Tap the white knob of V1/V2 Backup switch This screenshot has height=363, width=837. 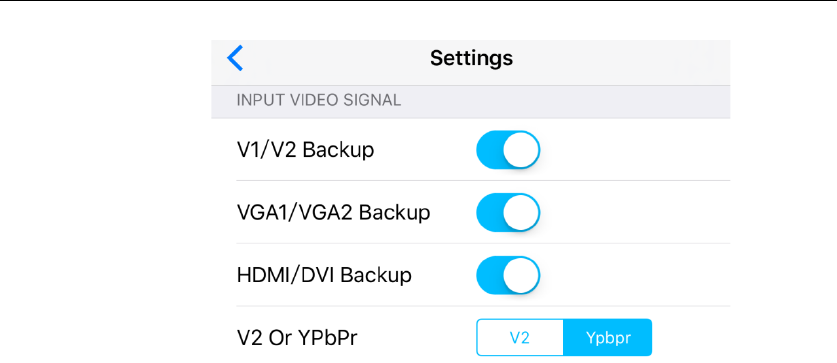click(x=521, y=150)
